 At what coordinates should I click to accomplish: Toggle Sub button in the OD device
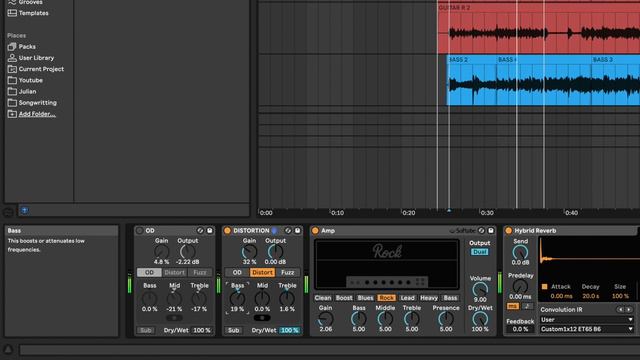coord(146,330)
